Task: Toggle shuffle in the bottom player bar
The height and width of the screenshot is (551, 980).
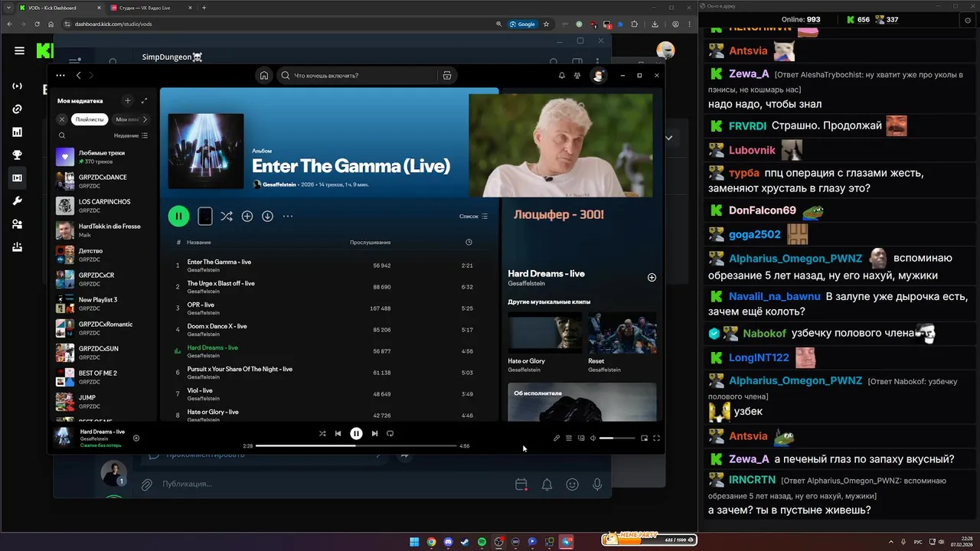Action: point(322,434)
